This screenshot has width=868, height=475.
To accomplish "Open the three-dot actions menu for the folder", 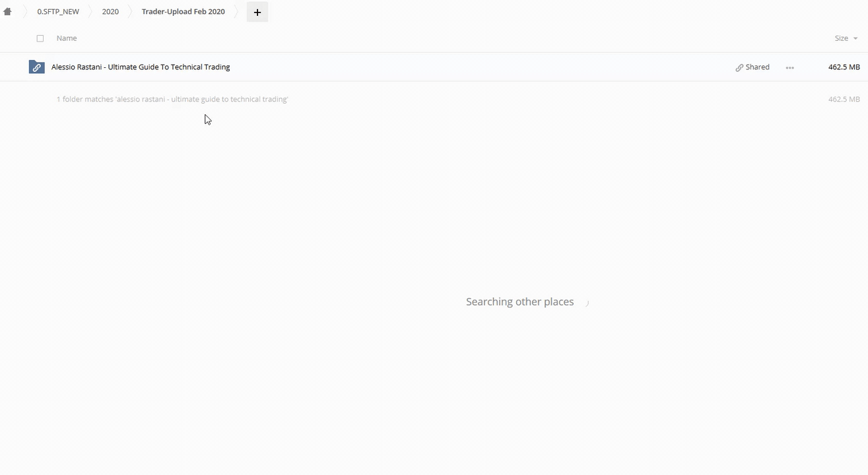I will 789,67.
